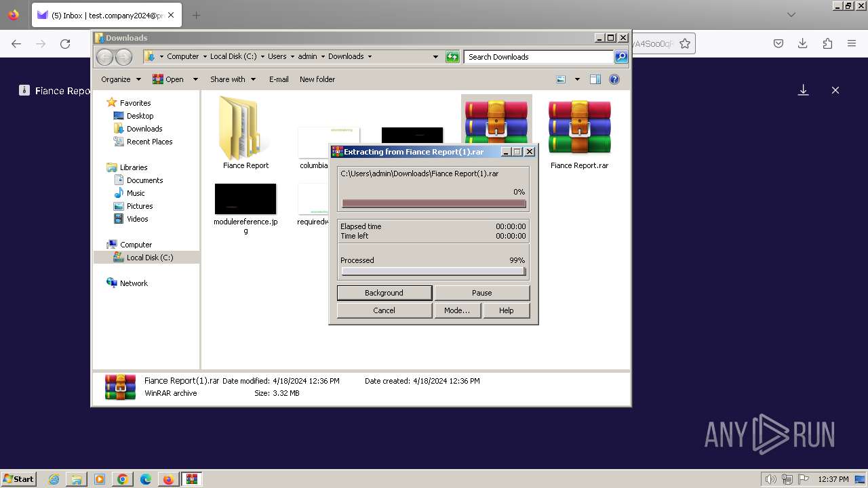Bookmark page with star icon

tap(685, 43)
